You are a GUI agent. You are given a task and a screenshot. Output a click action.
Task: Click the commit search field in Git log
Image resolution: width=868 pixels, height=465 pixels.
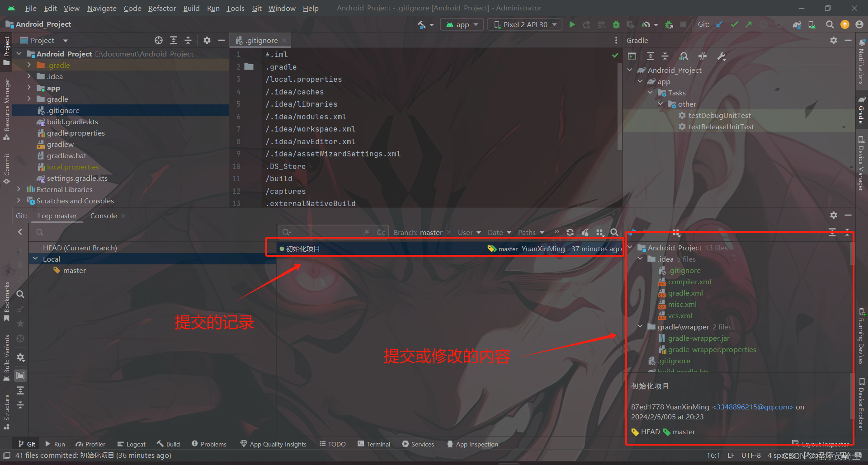pyautogui.click(x=330, y=232)
